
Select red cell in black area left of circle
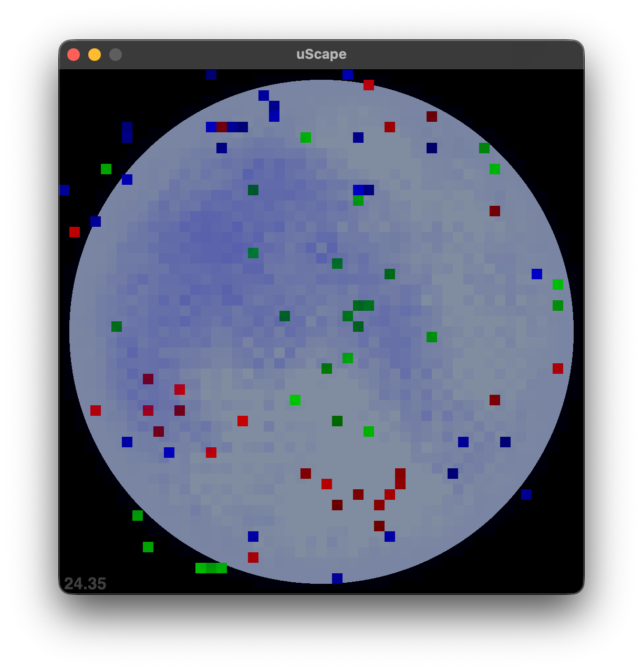click(x=75, y=232)
